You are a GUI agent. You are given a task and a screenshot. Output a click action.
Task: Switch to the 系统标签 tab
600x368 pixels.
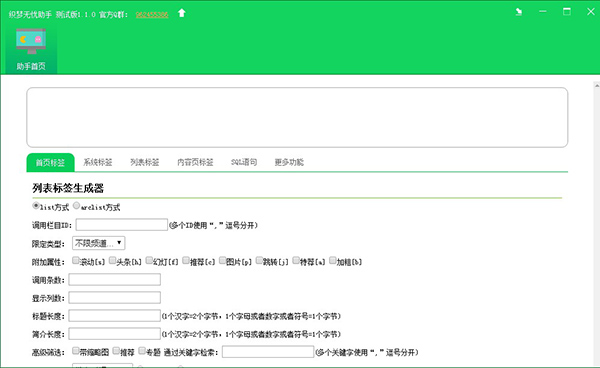click(x=98, y=162)
